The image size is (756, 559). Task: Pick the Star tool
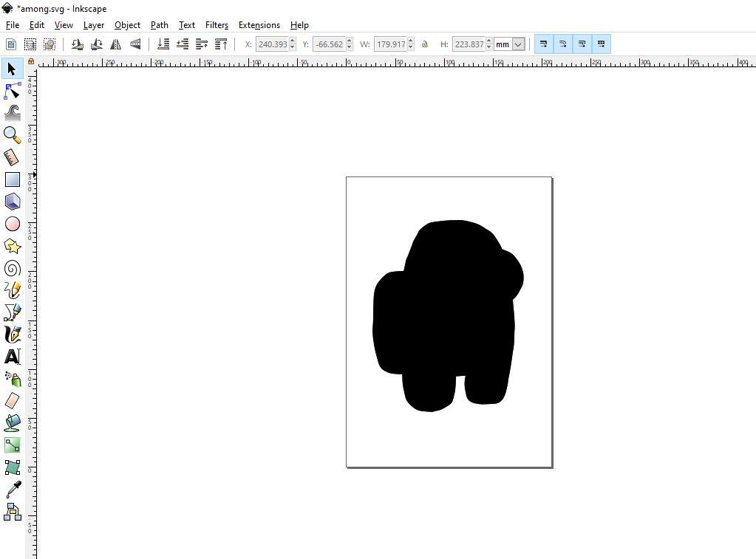pos(12,245)
